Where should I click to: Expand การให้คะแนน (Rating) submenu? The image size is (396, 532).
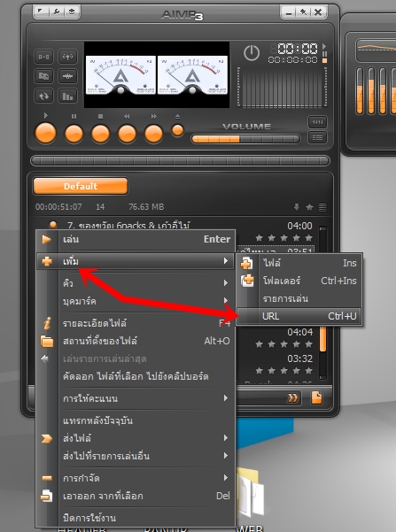click(x=136, y=398)
